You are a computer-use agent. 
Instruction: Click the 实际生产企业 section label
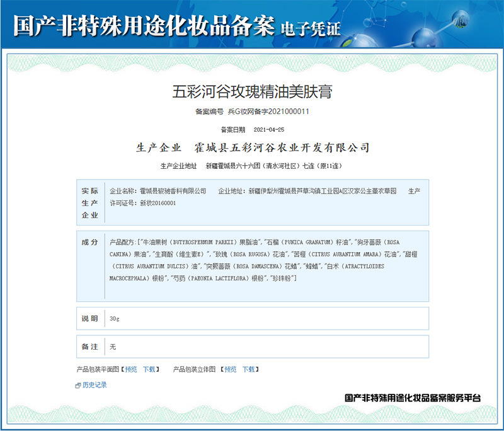[x=89, y=203]
